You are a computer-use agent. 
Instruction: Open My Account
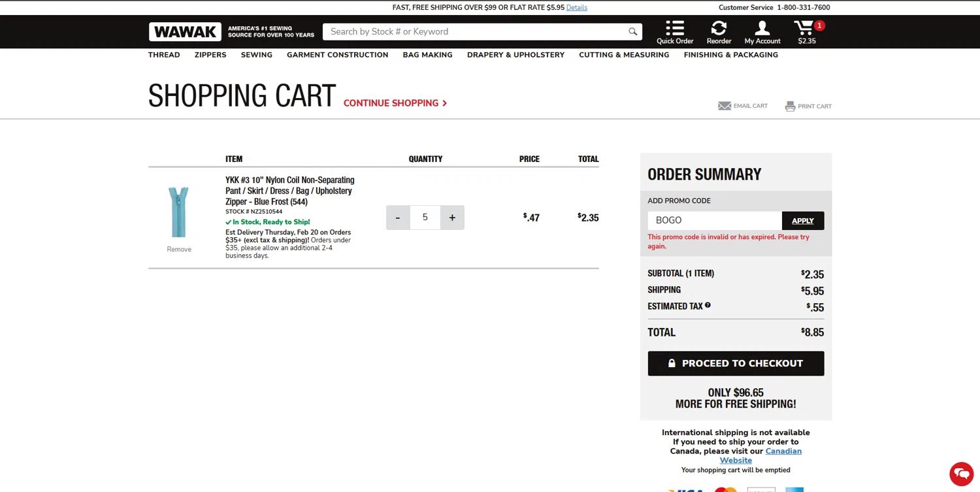(762, 32)
